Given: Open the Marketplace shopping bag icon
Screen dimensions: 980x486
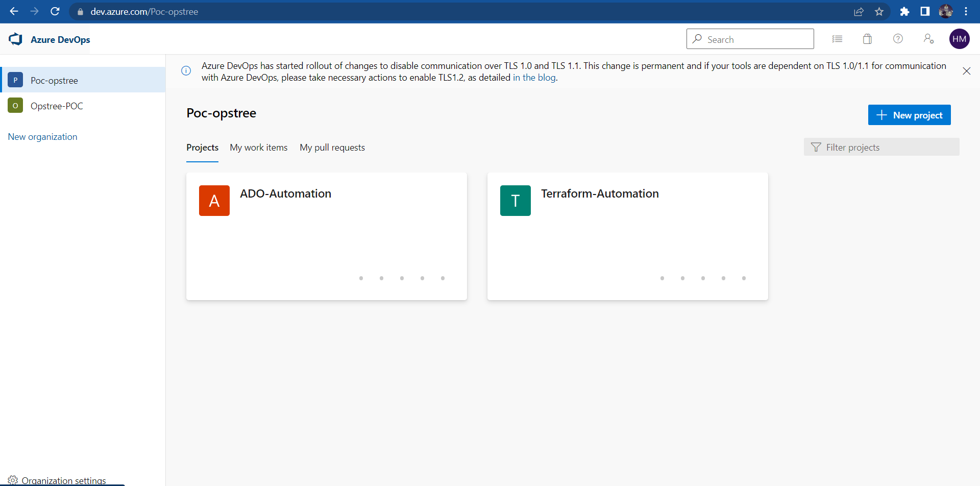Looking at the screenshot, I should click(x=867, y=39).
